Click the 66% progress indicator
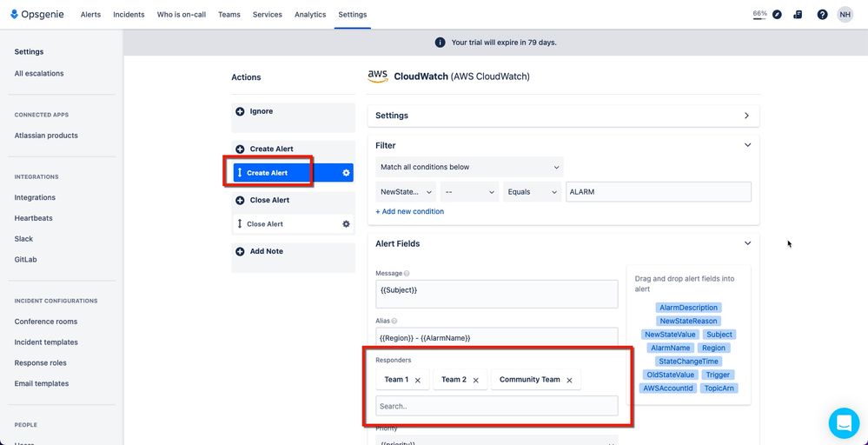The width and height of the screenshot is (868, 445). (x=759, y=15)
